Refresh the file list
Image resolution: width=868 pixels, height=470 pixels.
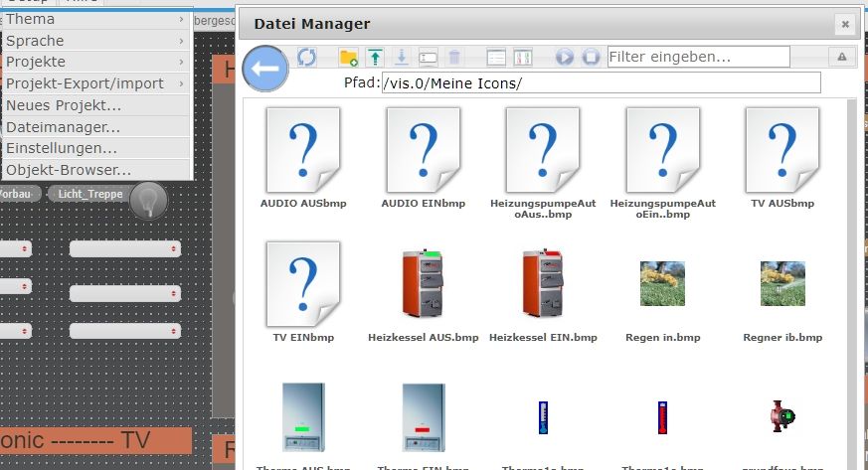tap(306, 57)
